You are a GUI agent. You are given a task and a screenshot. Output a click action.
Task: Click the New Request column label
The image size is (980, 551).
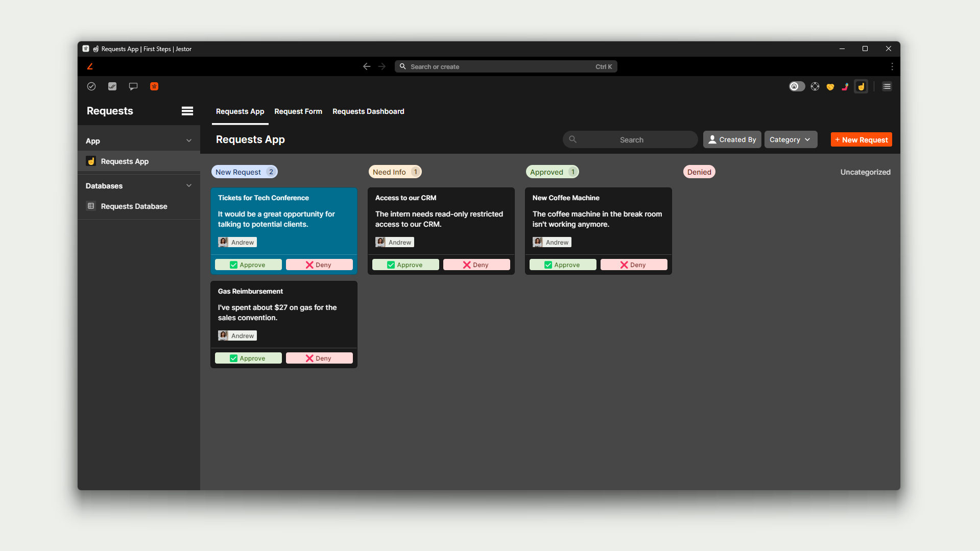pos(244,172)
